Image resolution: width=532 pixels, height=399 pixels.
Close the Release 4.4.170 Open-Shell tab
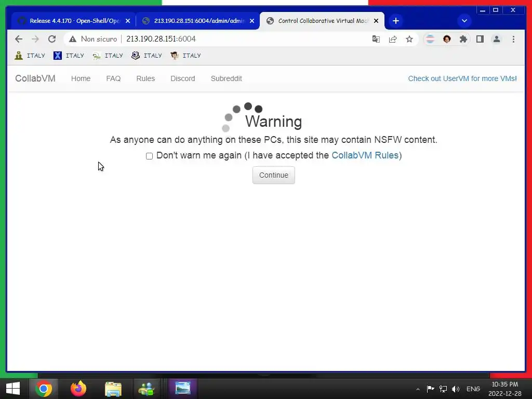[128, 21]
